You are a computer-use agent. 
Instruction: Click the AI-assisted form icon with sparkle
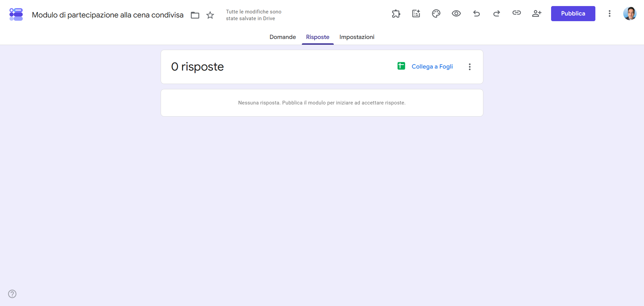(x=416, y=13)
